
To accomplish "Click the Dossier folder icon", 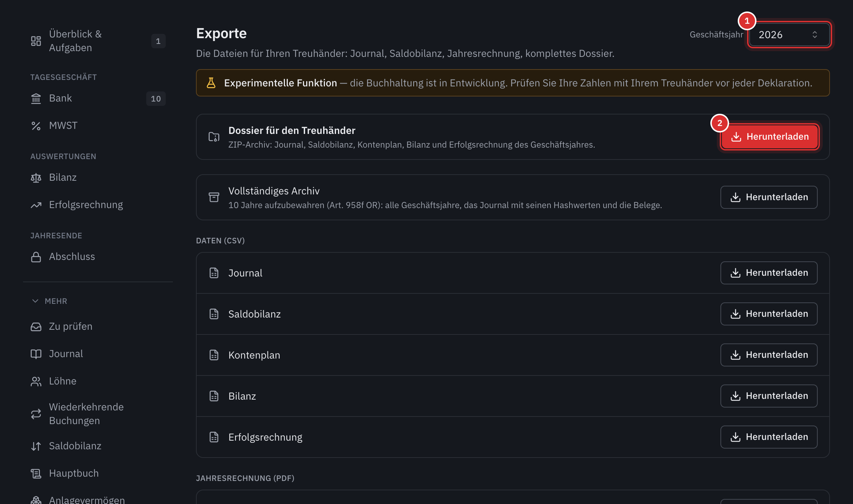I will [214, 137].
